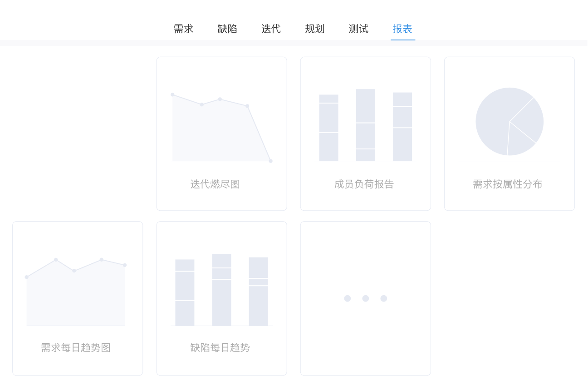
Task: Select the 规划 tab
Action: [x=315, y=29]
